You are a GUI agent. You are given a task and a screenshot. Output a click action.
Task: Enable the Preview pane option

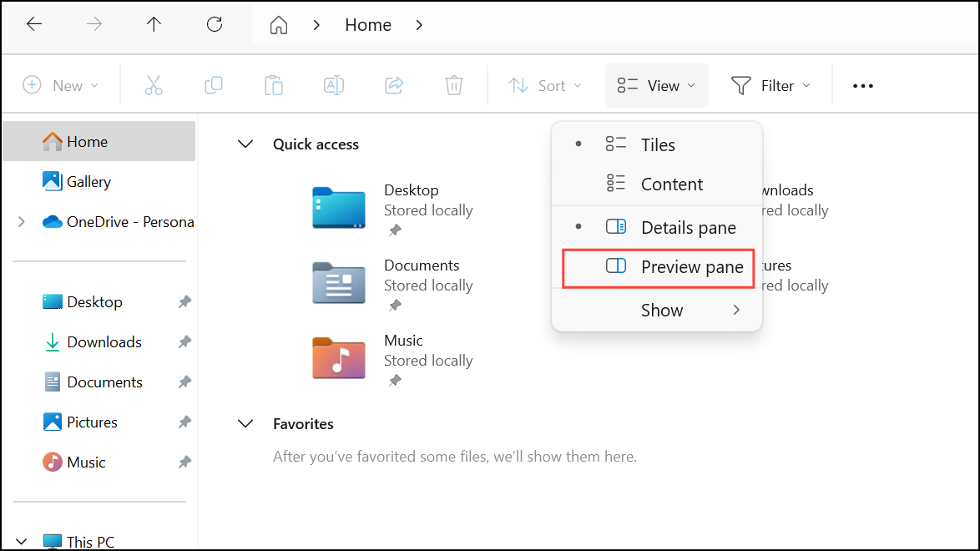click(x=692, y=266)
